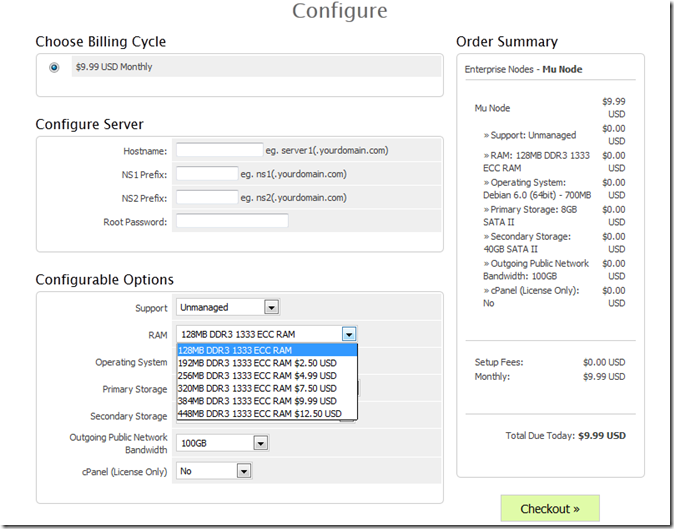674x529 pixels.
Task: Open the Support dropdown arrow
Action: pos(271,307)
